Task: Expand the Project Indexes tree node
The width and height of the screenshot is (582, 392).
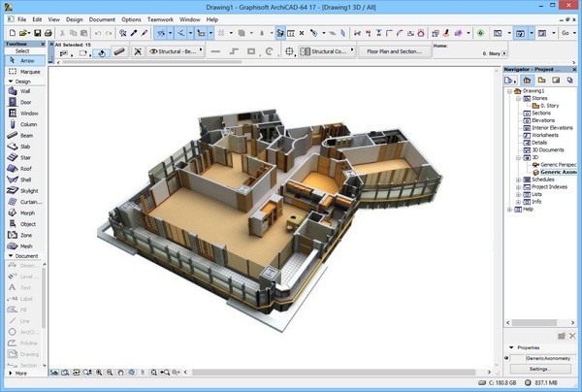Action: [x=519, y=187]
